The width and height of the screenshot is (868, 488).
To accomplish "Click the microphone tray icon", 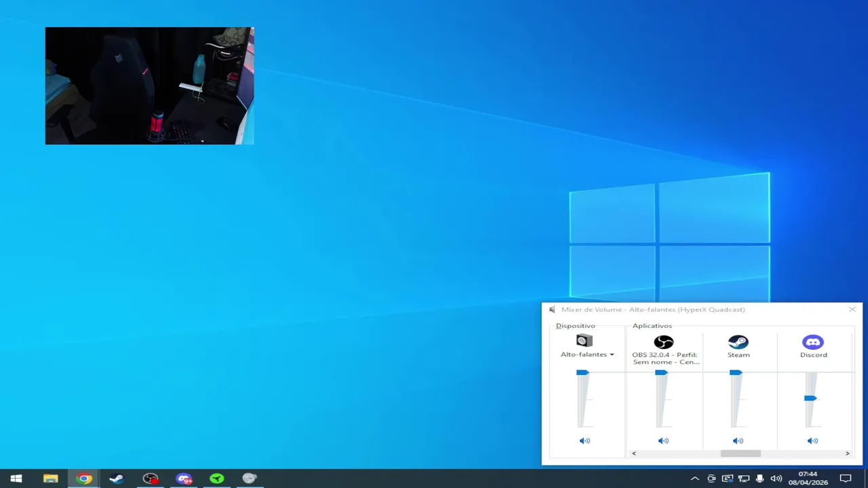I will [760, 479].
